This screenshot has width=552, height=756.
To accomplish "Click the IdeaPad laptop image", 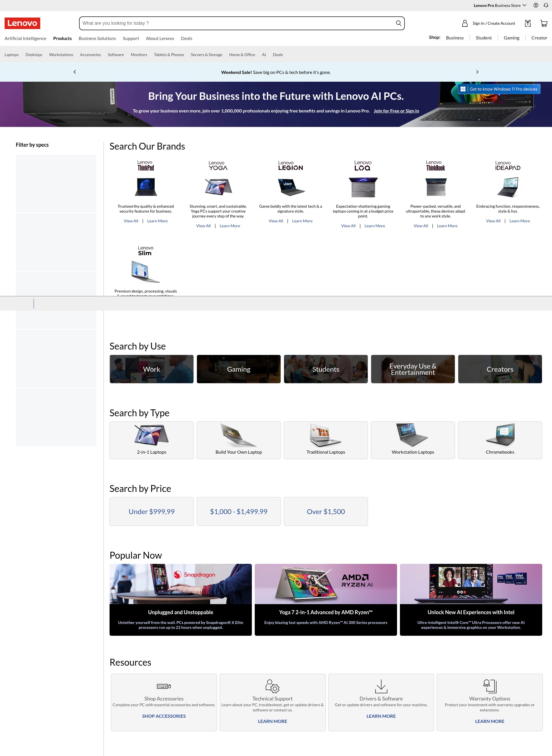I will coord(507,187).
